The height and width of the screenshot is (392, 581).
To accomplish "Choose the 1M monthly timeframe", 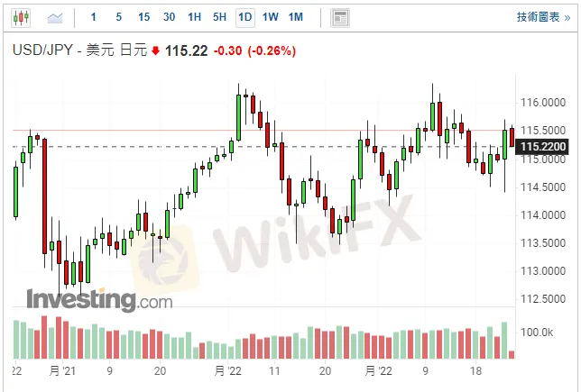I will pos(295,17).
